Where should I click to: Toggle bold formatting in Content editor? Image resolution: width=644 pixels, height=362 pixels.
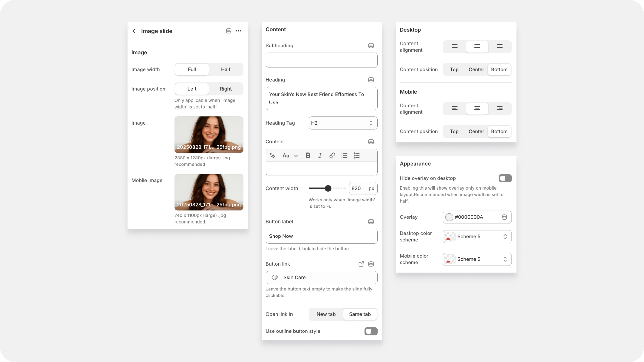tap(308, 156)
